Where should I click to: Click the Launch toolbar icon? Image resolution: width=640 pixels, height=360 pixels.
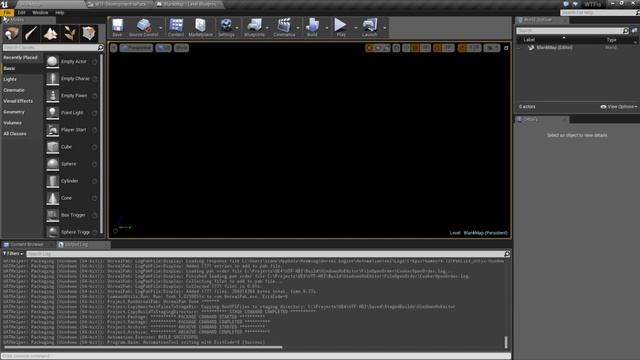(370, 25)
